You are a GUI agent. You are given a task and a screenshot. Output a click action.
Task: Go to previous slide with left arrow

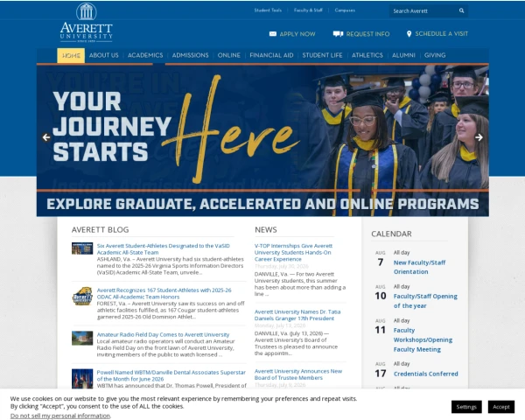coord(46,137)
